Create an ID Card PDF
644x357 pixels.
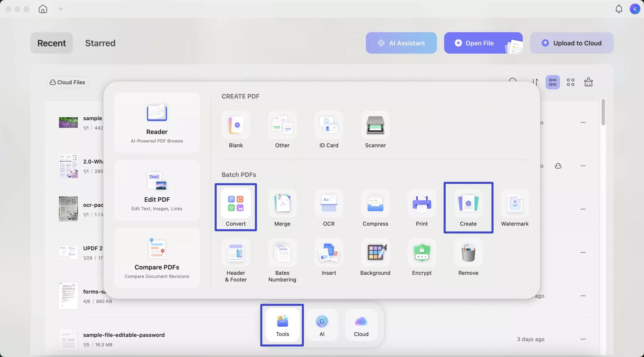coord(329,125)
